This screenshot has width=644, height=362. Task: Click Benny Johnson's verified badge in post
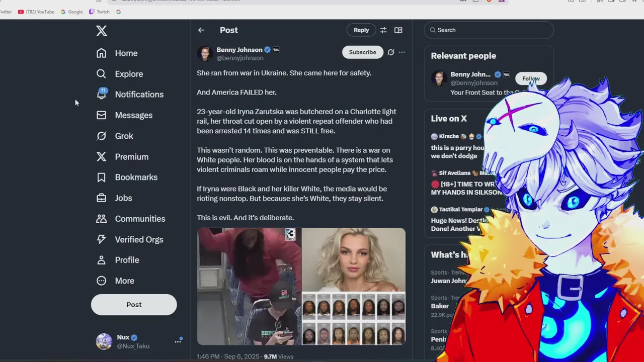click(x=268, y=50)
